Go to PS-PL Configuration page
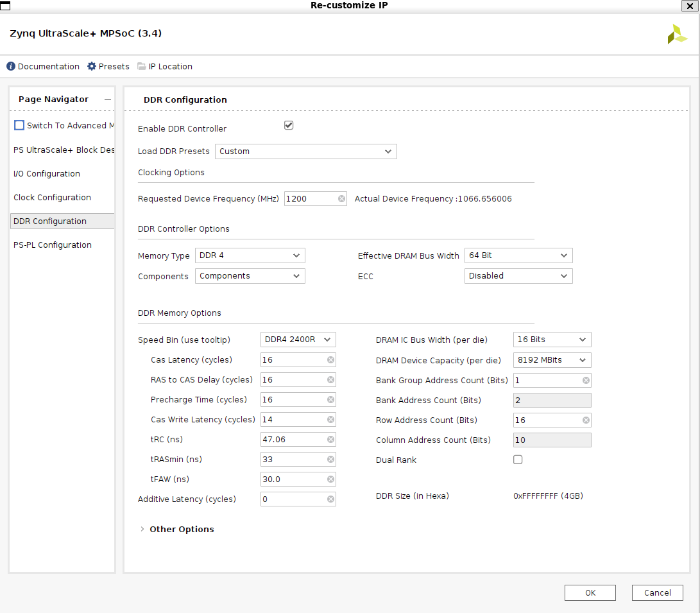 (x=53, y=245)
